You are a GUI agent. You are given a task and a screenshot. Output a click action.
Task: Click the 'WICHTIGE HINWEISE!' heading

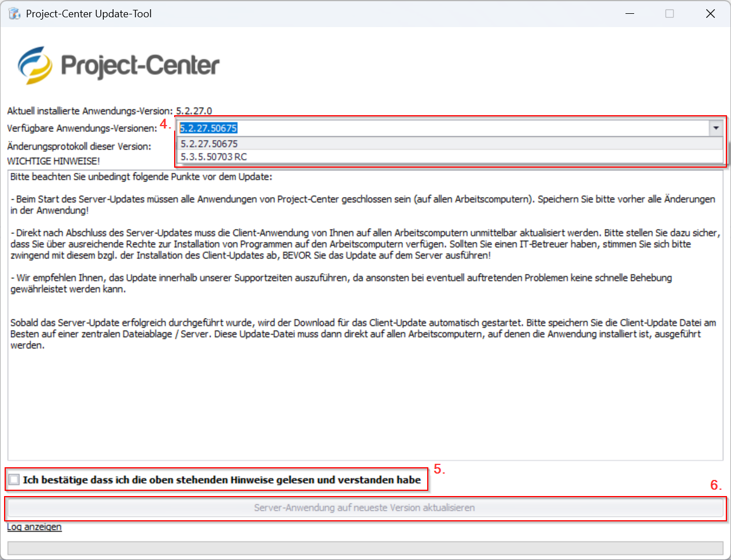(x=54, y=161)
